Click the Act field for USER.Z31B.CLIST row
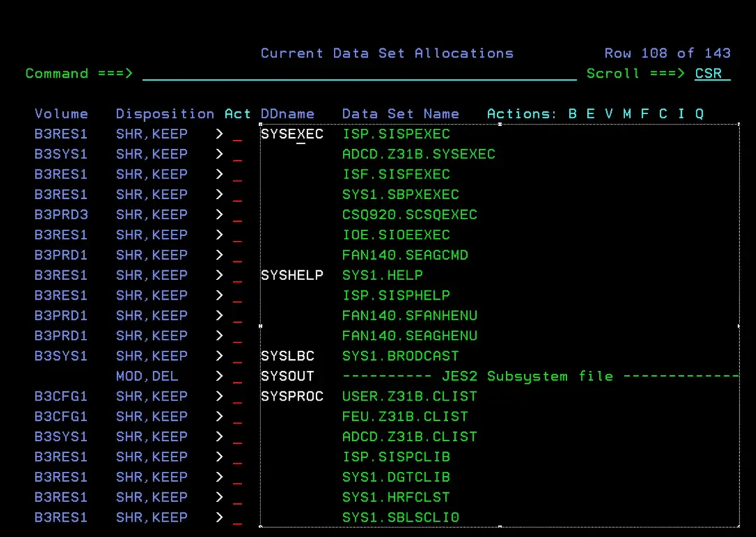The height and width of the screenshot is (537, 756). [237, 398]
